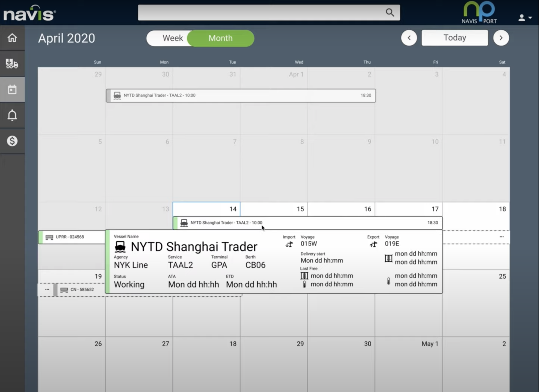The width and height of the screenshot is (539, 392).
Task: Select the calendar sidebar icon
Action: [x=12, y=89]
